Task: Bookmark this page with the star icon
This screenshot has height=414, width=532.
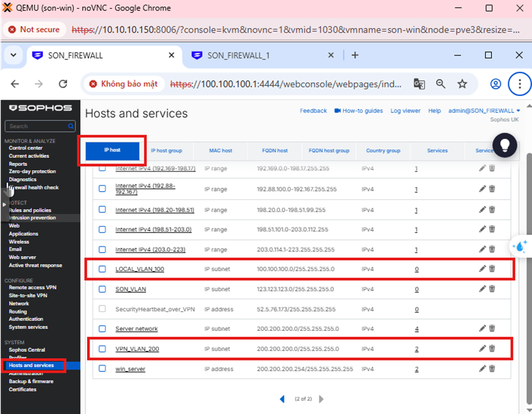Action: 462,84
